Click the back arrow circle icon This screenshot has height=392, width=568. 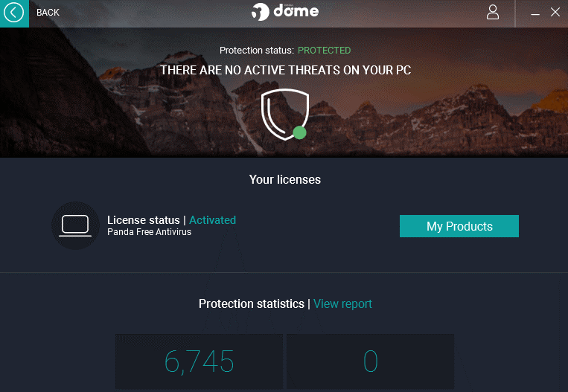[13, 13]
